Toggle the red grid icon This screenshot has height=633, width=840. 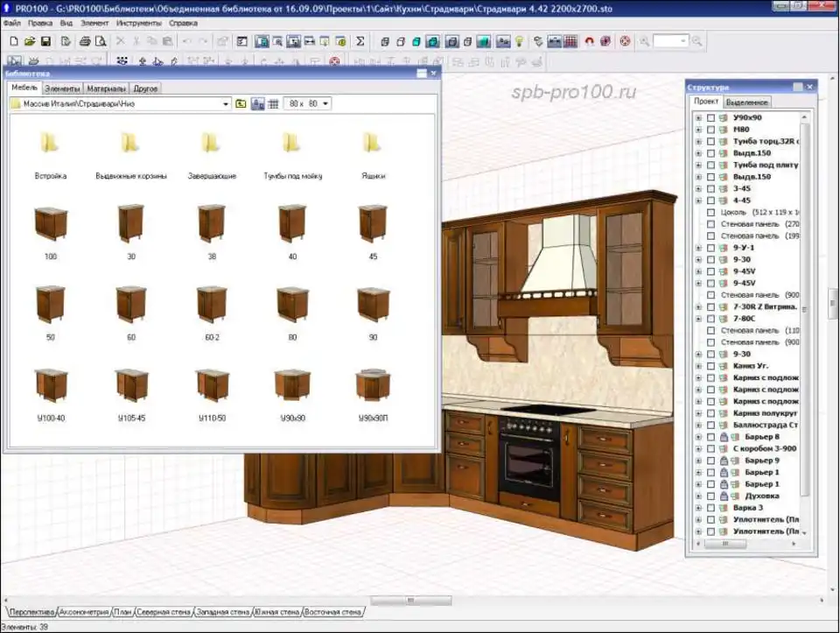(570, 41)
